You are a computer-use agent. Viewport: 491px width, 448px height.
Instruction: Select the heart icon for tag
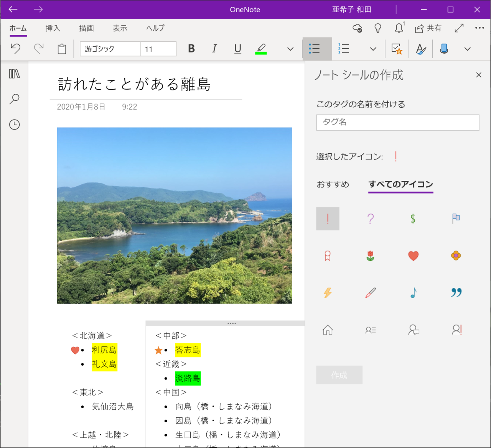[413, 256]
